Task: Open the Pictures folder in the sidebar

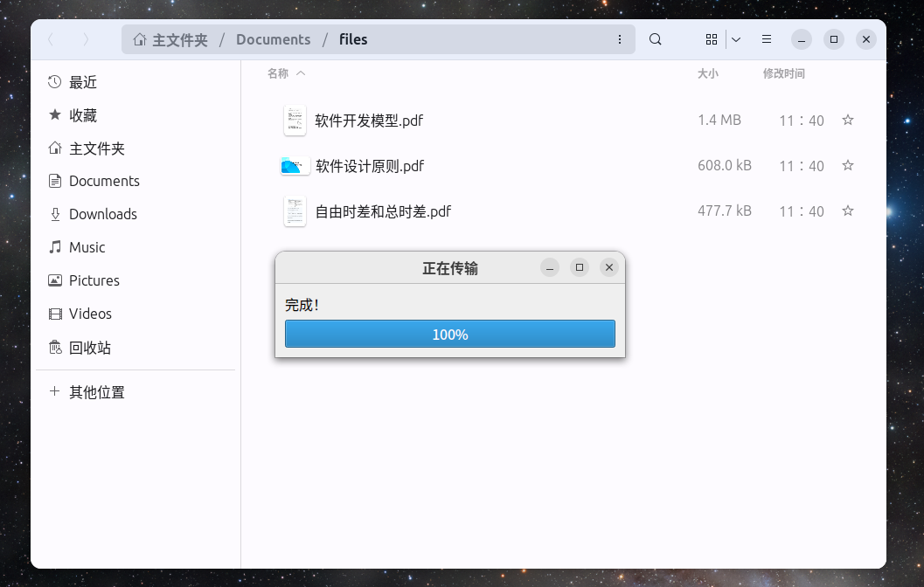Action: coord(94,280)
